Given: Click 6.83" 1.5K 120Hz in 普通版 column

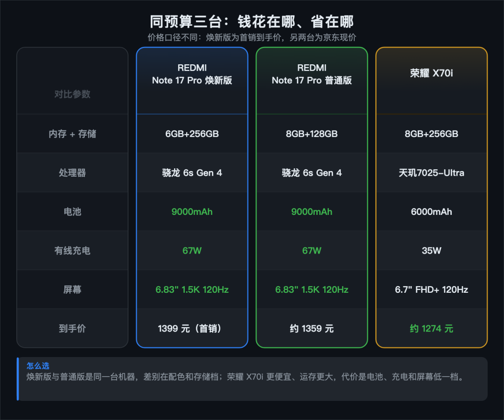Looking at the screenshot, I should pyautogui.click(x=312, y=289).
